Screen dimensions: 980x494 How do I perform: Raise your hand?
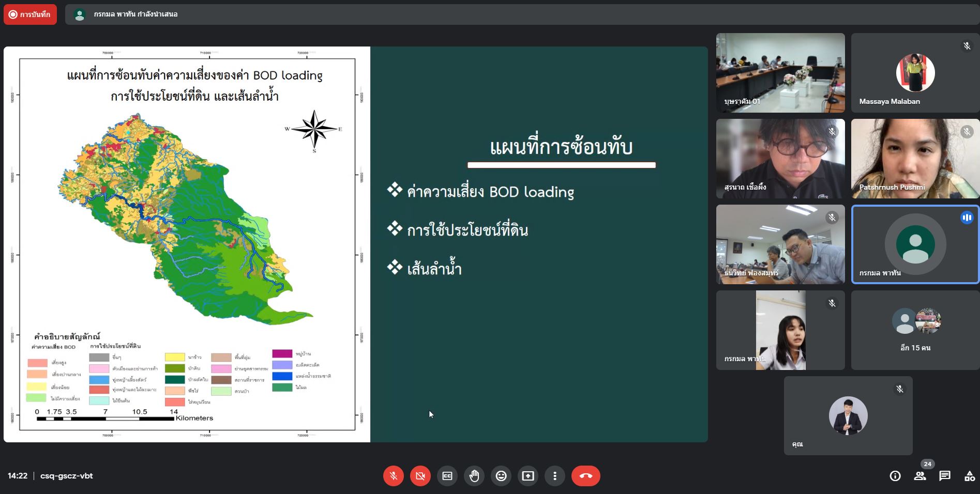tap(474, 476)
